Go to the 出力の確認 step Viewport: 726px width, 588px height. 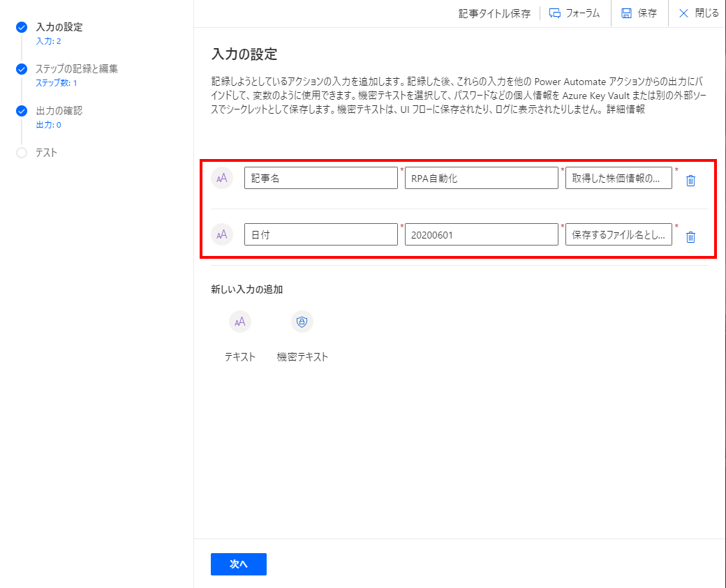click(x=59, y=111)
